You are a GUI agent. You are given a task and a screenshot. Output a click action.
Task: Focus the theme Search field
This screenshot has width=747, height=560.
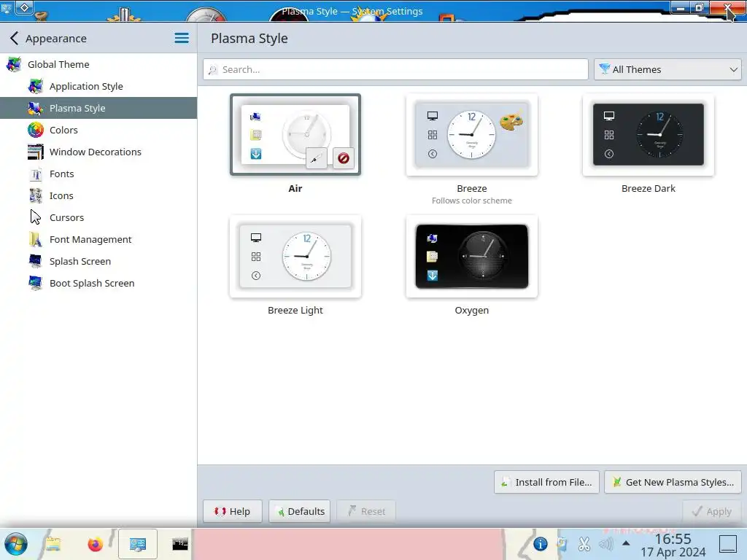[x=395, y=69]
